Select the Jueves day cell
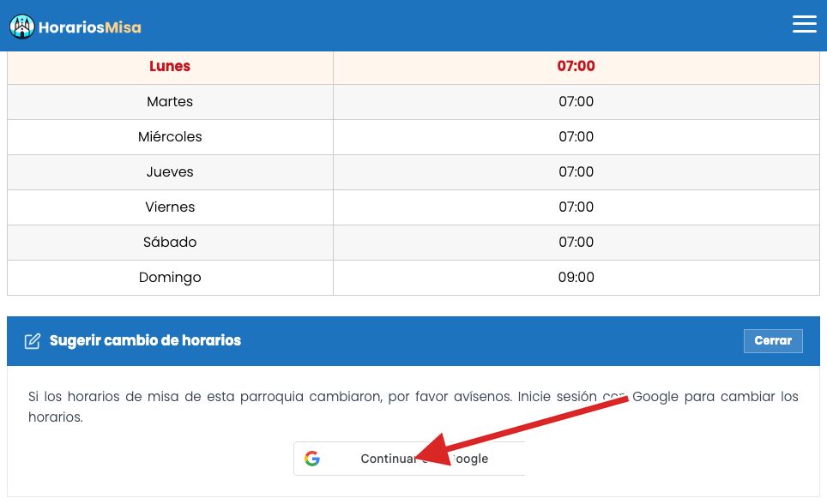 [170, 172]
